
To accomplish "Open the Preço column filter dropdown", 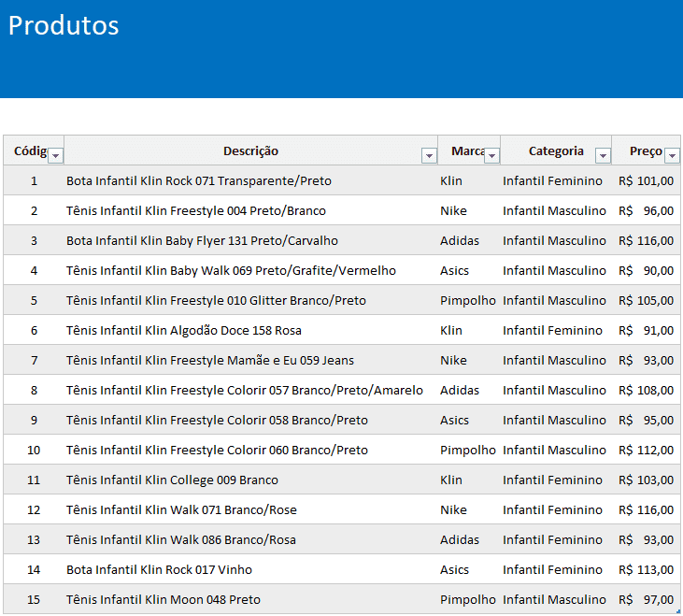I will (x=672, y=155).
